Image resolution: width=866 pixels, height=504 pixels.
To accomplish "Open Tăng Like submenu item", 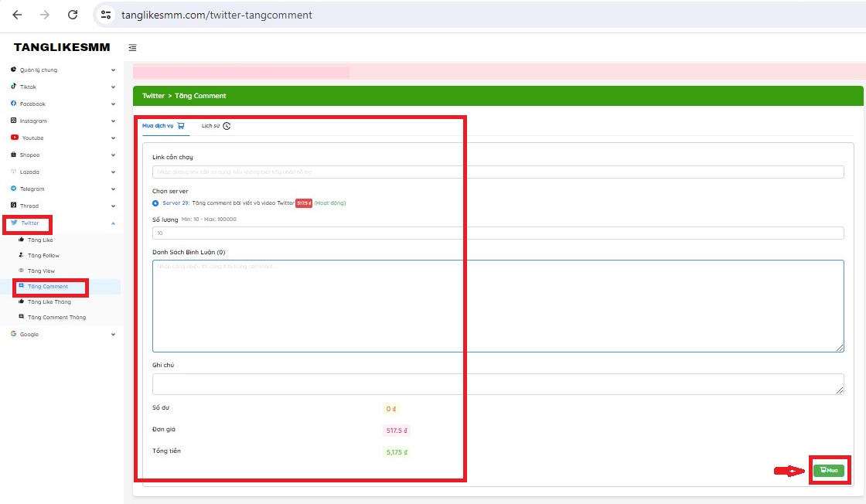I will [40, 240].
